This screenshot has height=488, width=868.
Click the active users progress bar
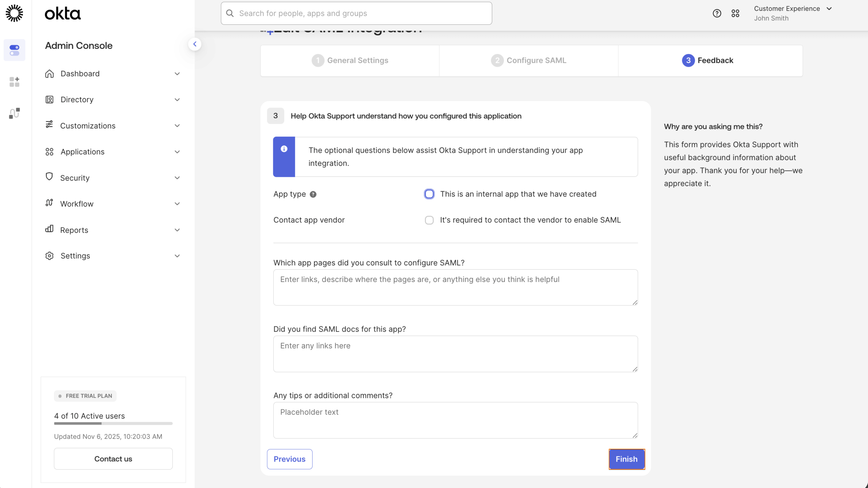click(113, 423)
